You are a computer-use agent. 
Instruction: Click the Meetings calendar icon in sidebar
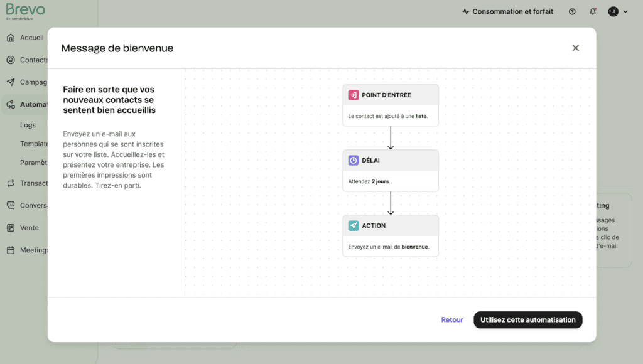click(x=11, y=250)
